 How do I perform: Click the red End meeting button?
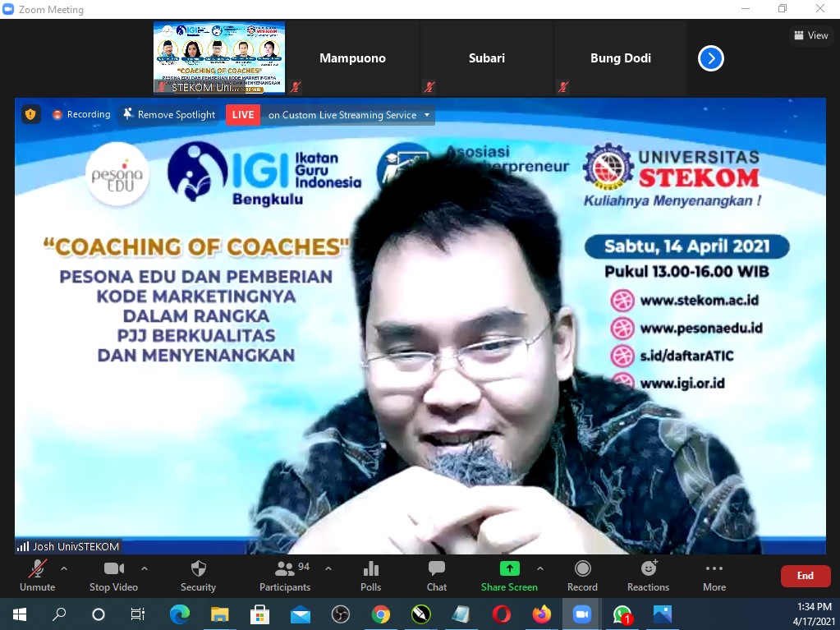806,576
